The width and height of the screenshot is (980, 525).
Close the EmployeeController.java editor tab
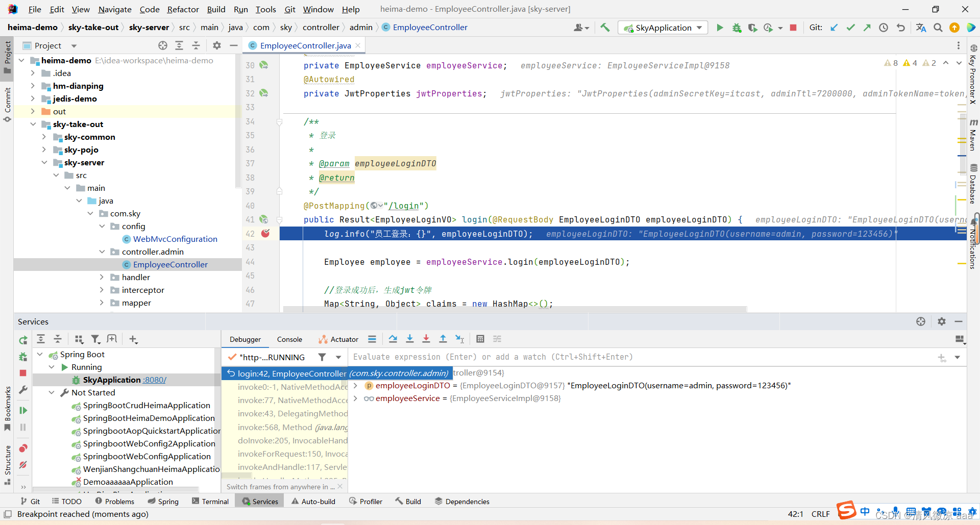(358, 45)
